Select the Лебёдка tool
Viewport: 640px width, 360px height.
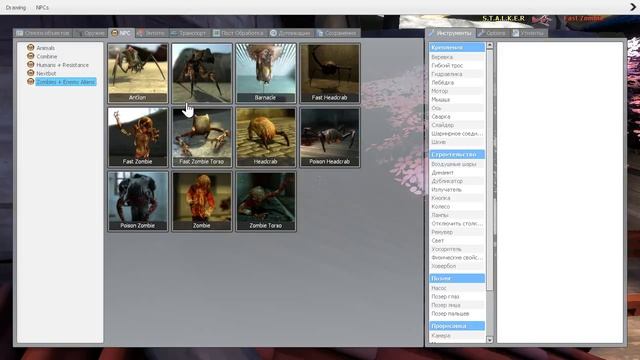457,82
